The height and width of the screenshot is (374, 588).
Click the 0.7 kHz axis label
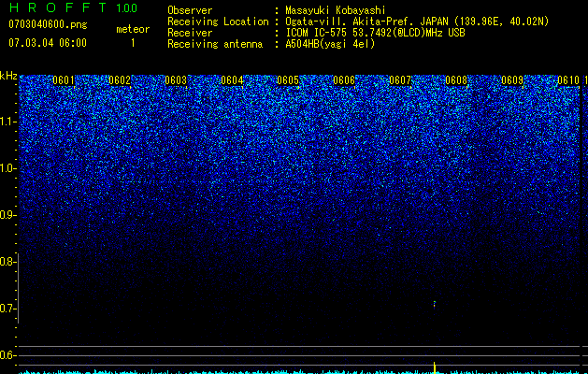7,309
